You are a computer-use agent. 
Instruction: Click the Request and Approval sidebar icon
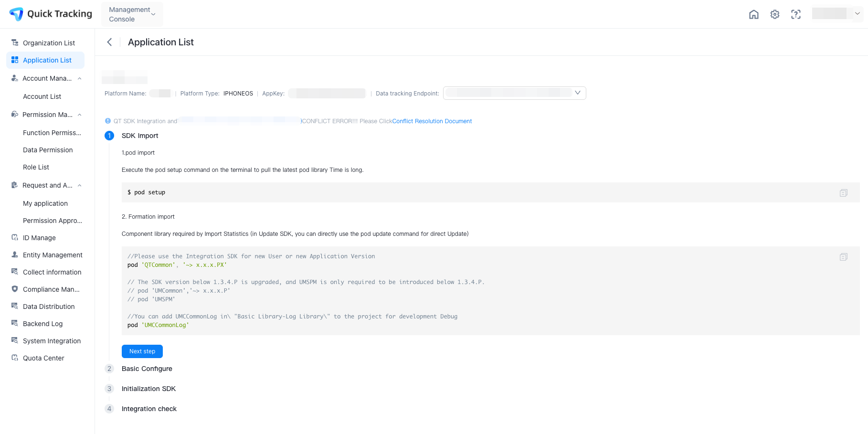(15, 185)
